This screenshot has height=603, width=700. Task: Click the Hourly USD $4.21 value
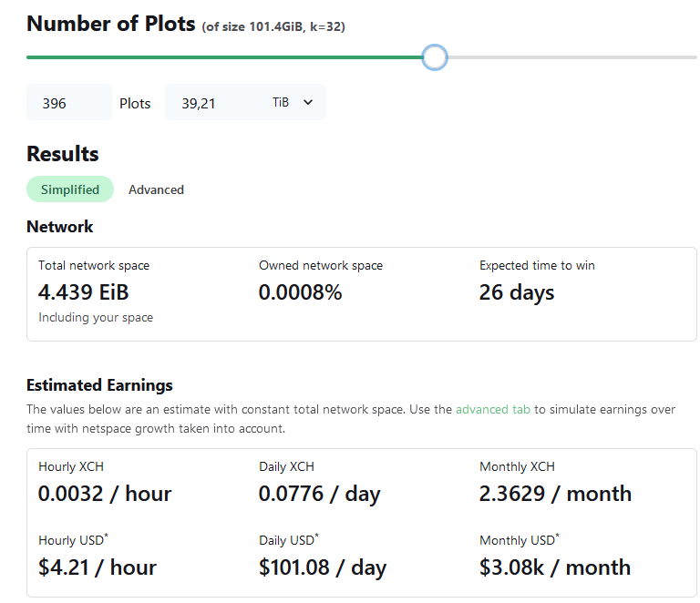[x=98, y=567]
